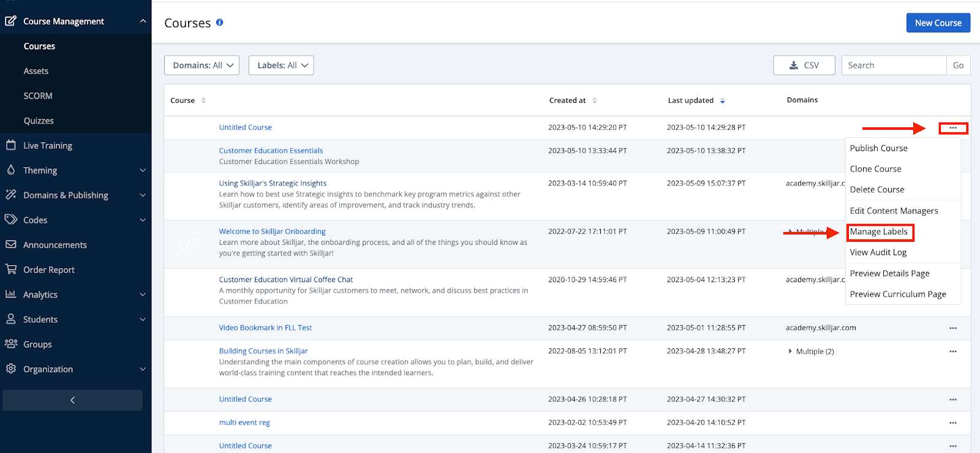Click the New Course button
This screenshot has width=980, height=453.
[938, 23]
